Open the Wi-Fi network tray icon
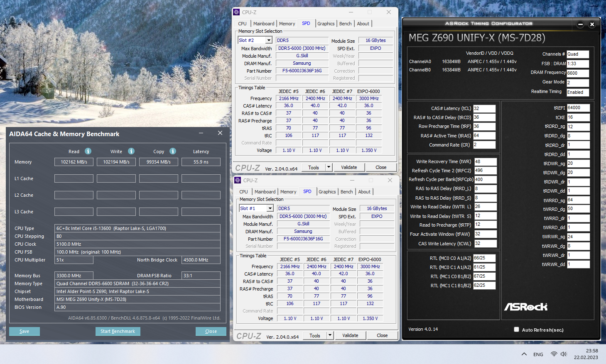 pyautogui.click(x=554, y=354)
